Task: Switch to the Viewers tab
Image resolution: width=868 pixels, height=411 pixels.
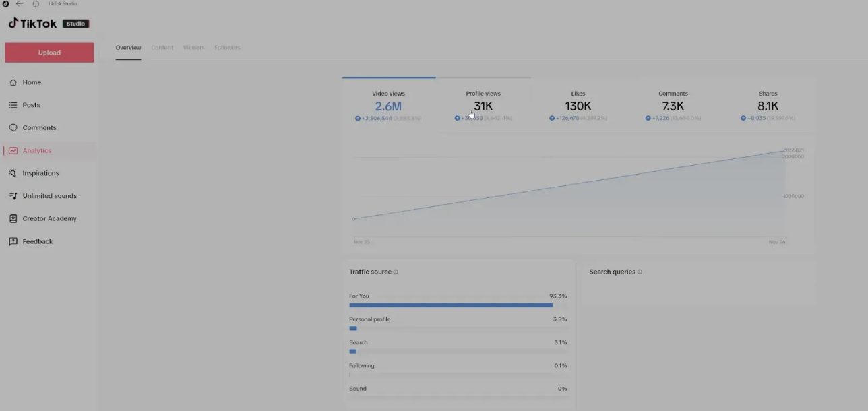Action: (193, 48)
